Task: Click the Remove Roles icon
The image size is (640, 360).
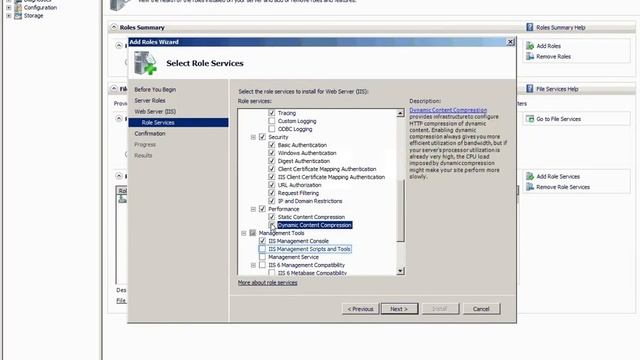Action: click(530, 56)
